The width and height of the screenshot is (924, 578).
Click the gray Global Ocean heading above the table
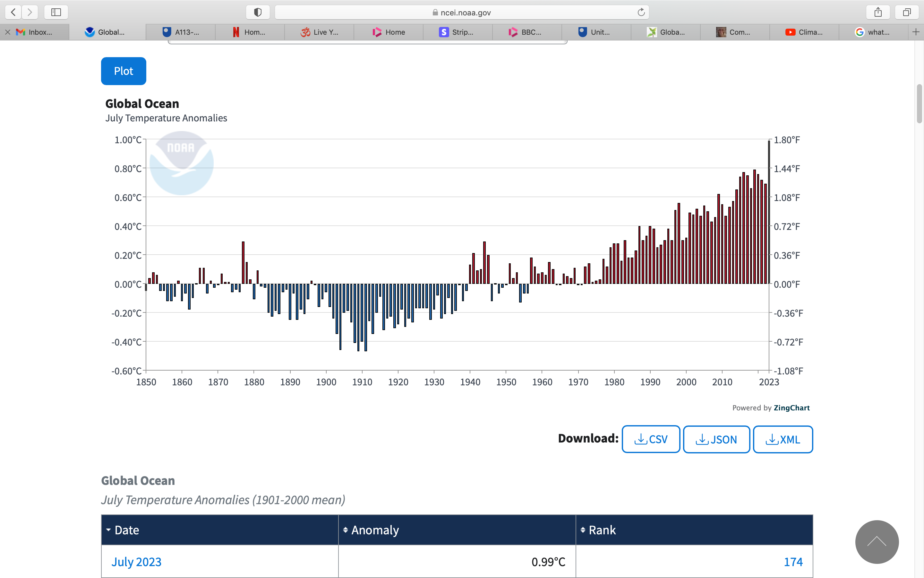point(138,480)
